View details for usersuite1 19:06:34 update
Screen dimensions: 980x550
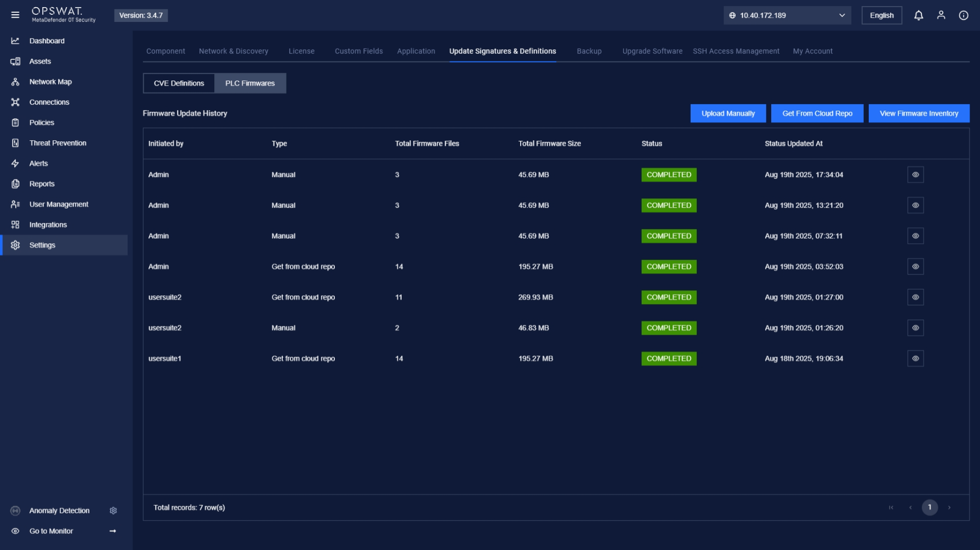915,359
